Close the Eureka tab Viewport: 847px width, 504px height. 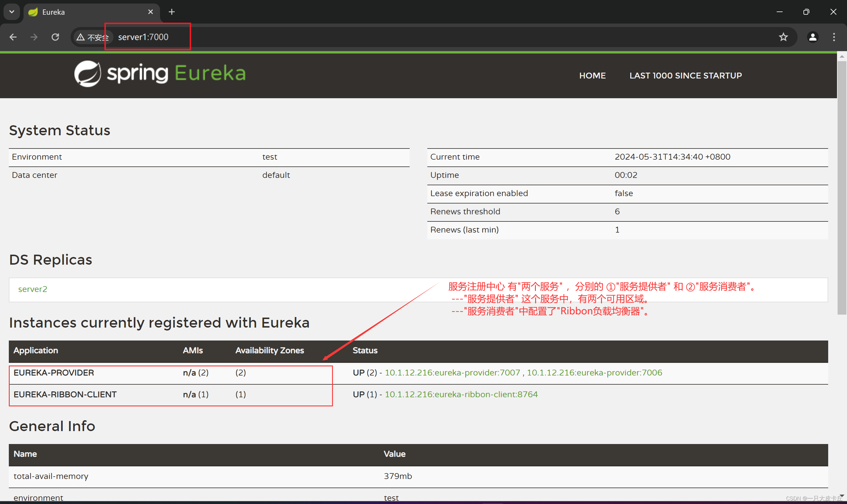pyautogui.click(x=151, y=12)
